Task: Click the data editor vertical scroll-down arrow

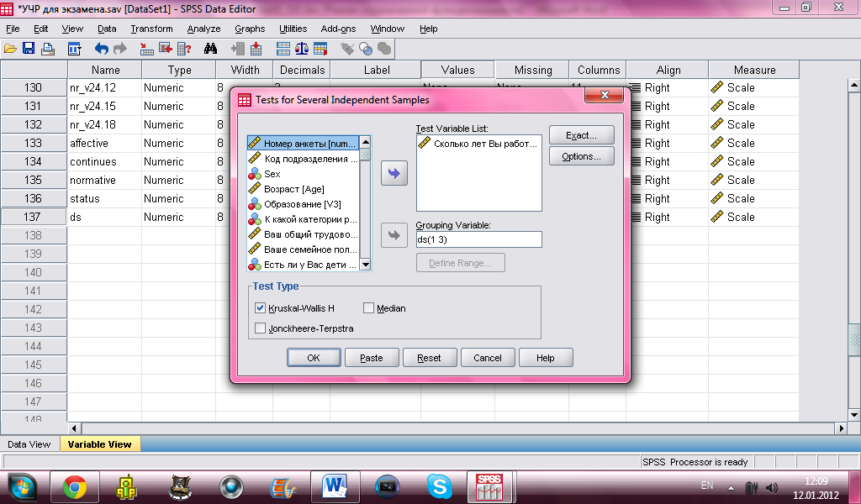Action: [x=854, y=415]
